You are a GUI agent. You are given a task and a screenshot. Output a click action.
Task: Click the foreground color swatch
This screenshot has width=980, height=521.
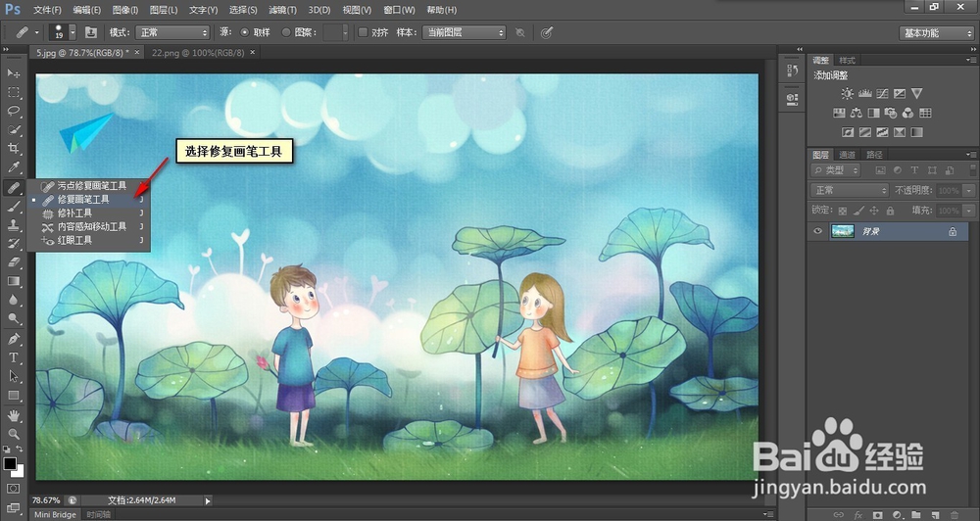tap(10, 463)
